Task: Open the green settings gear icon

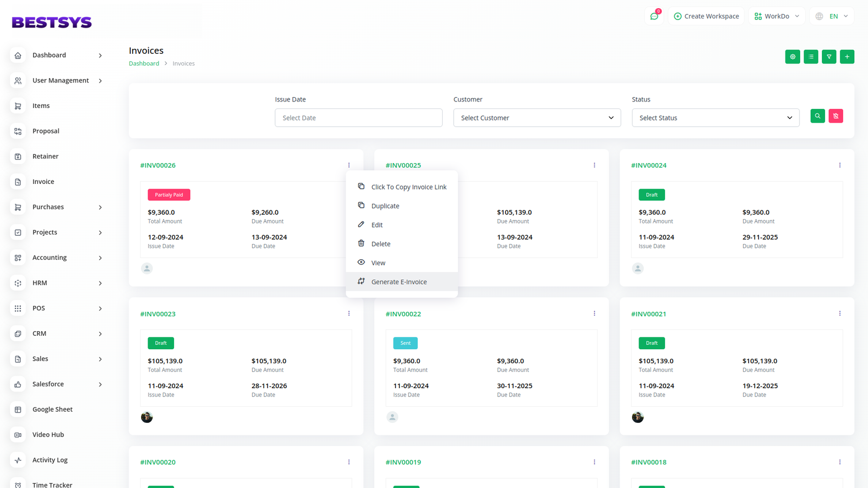Action: pos(793,57)
